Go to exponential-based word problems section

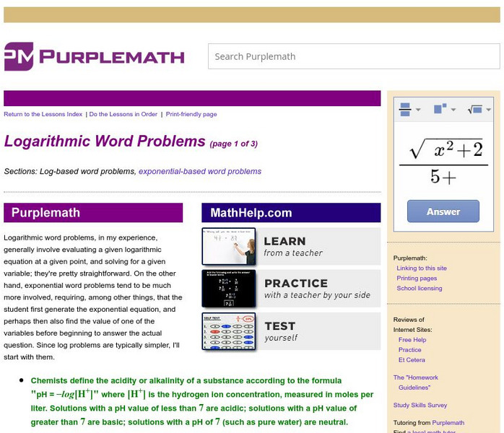pyautogui.click(x=200, y=171)
